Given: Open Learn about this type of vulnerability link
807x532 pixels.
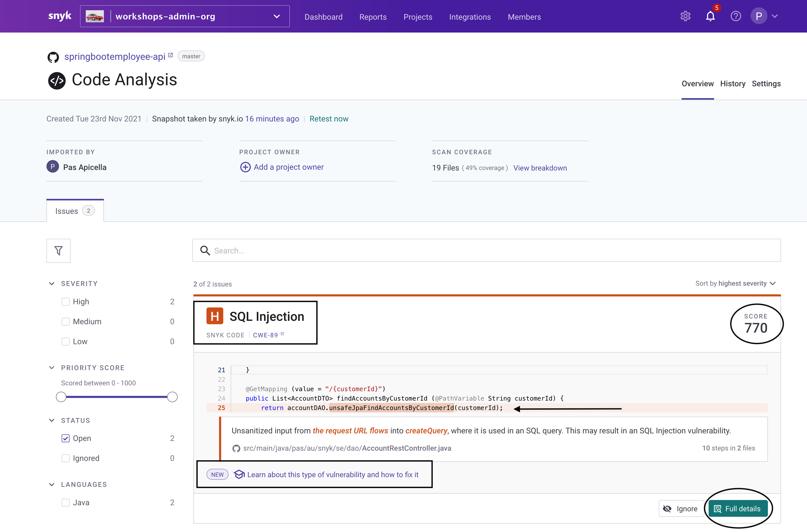Looking at the screenshot, I should coord(333,474).
